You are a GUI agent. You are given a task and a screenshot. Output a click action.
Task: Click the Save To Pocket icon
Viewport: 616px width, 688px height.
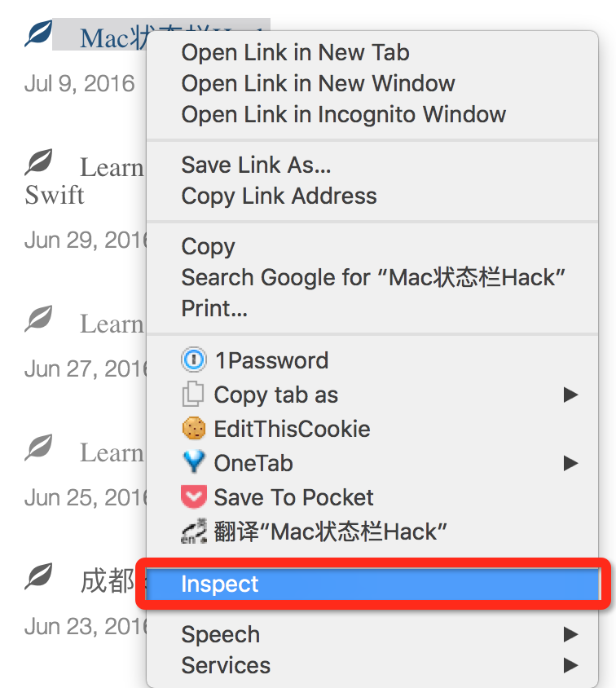(193, 496)
